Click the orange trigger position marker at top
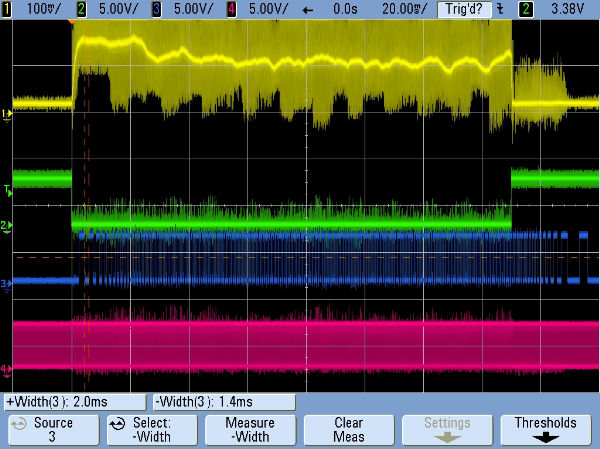600x449 pixels. 72,22
